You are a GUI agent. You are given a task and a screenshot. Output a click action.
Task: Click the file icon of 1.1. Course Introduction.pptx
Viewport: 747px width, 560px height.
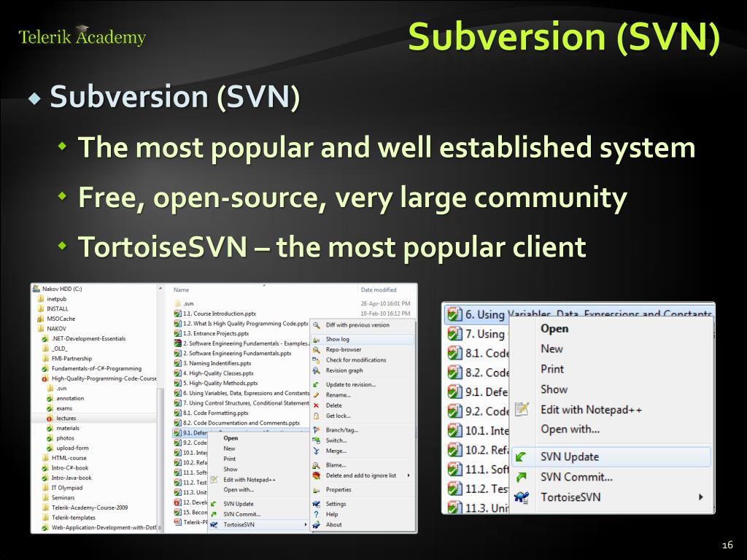178,314
